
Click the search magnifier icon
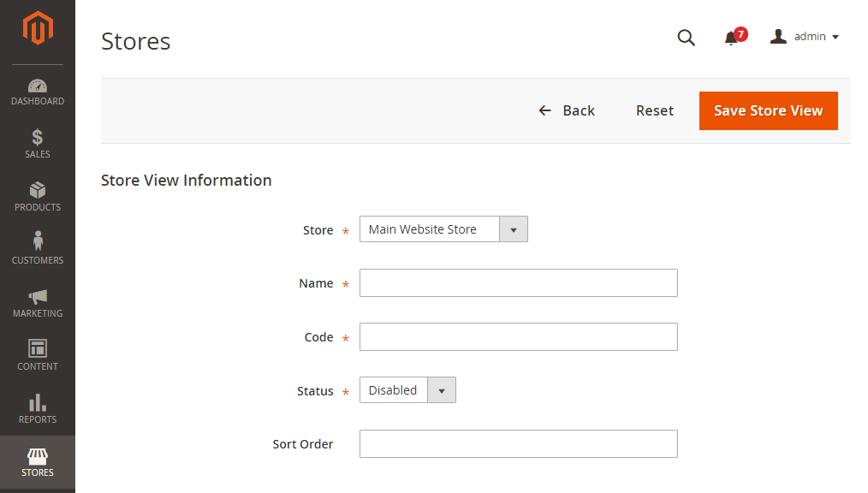686,38
